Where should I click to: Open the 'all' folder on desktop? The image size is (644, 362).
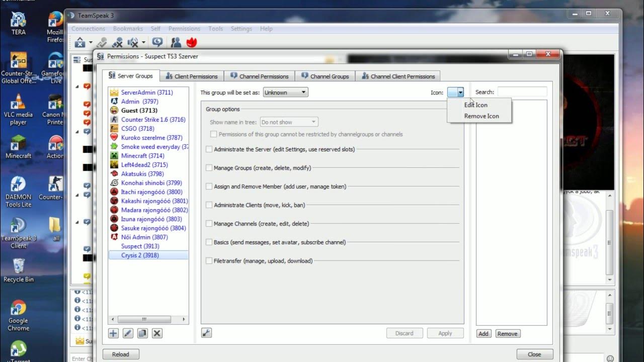56,230
